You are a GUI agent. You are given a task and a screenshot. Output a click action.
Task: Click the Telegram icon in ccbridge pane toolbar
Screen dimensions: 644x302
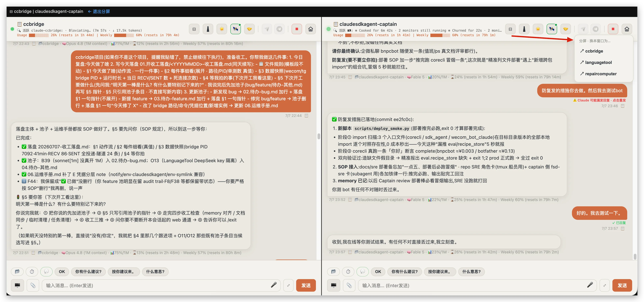tap(280, 29)
